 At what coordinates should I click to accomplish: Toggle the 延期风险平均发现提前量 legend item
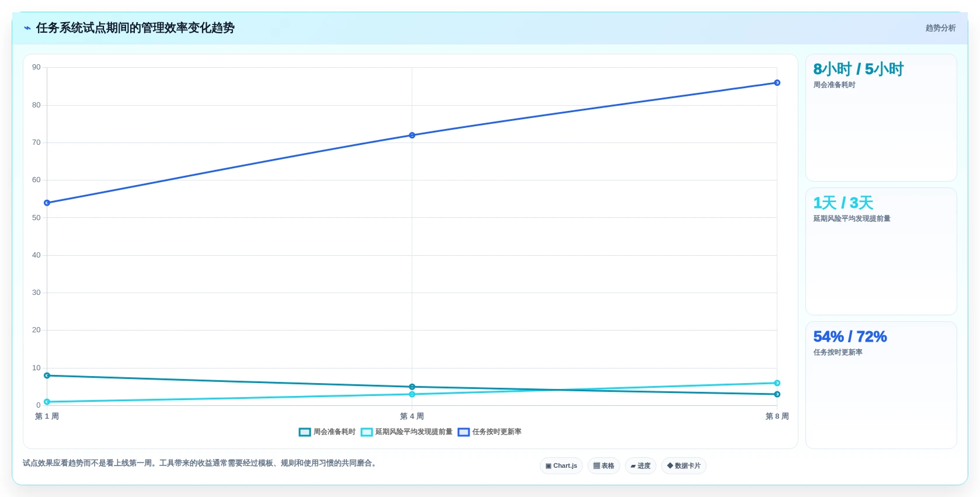(x=406, y=432)
